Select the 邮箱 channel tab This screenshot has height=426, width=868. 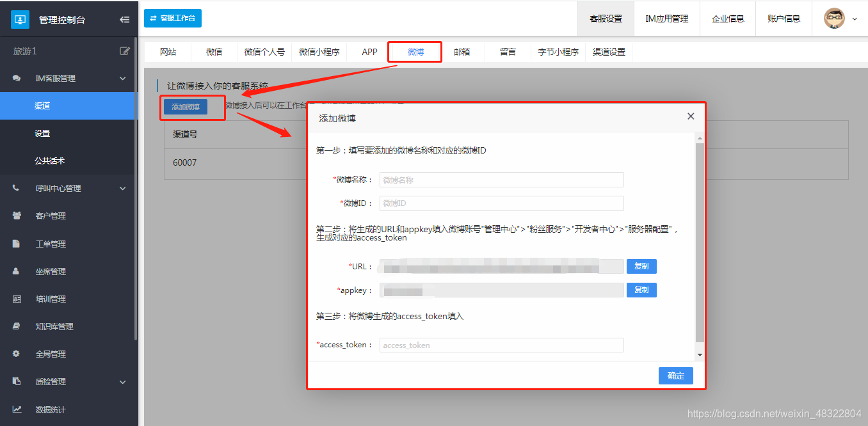pyautogui.click(x=462, y=52)
